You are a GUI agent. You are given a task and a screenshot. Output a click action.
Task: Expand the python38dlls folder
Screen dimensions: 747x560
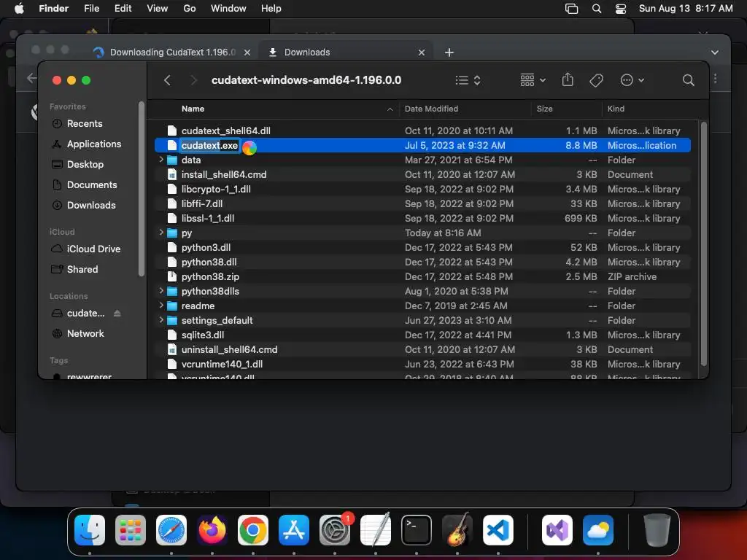(161, 290)
